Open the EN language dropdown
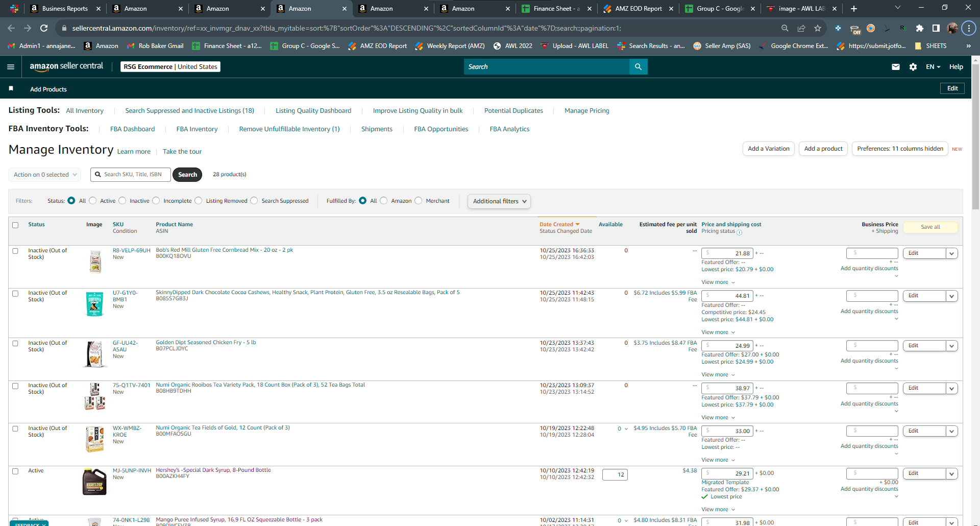 pyautogui.click(x=933, y=67)
